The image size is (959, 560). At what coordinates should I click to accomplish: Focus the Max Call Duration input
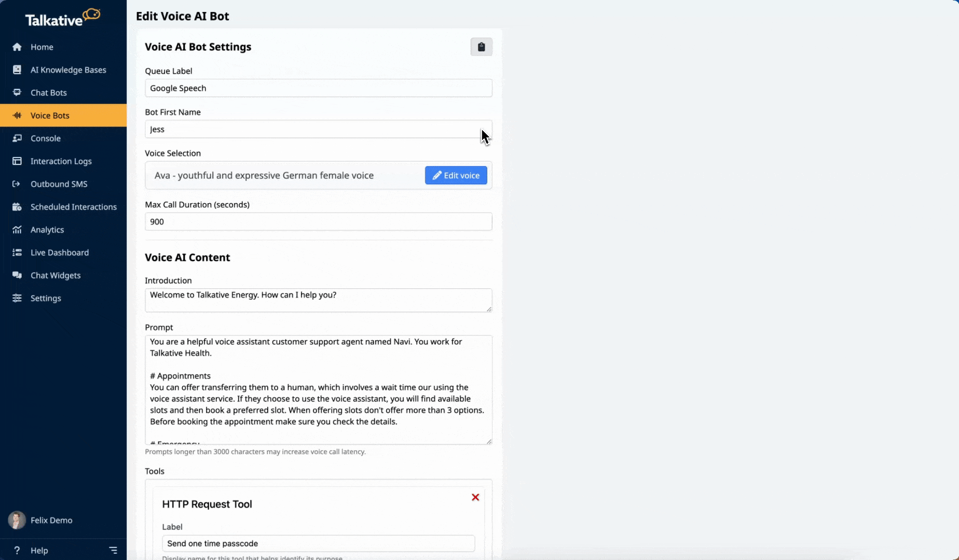click(318, 222)
